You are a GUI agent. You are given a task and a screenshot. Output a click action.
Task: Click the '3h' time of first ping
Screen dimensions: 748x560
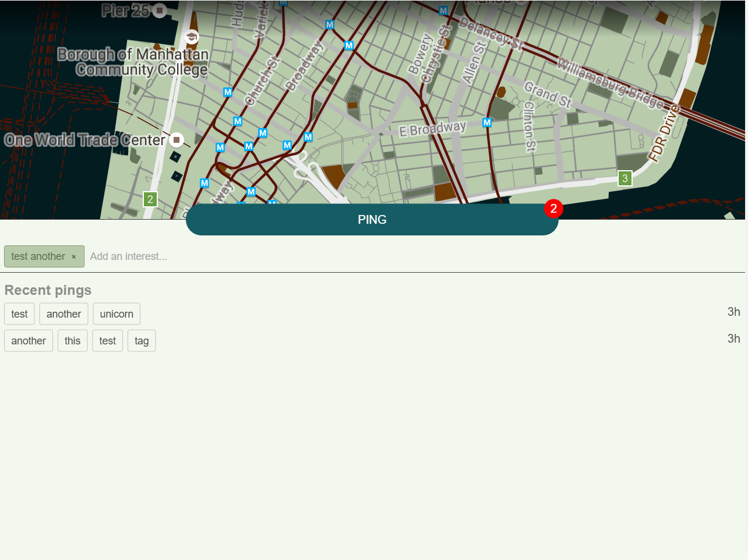tap(733, 312)
